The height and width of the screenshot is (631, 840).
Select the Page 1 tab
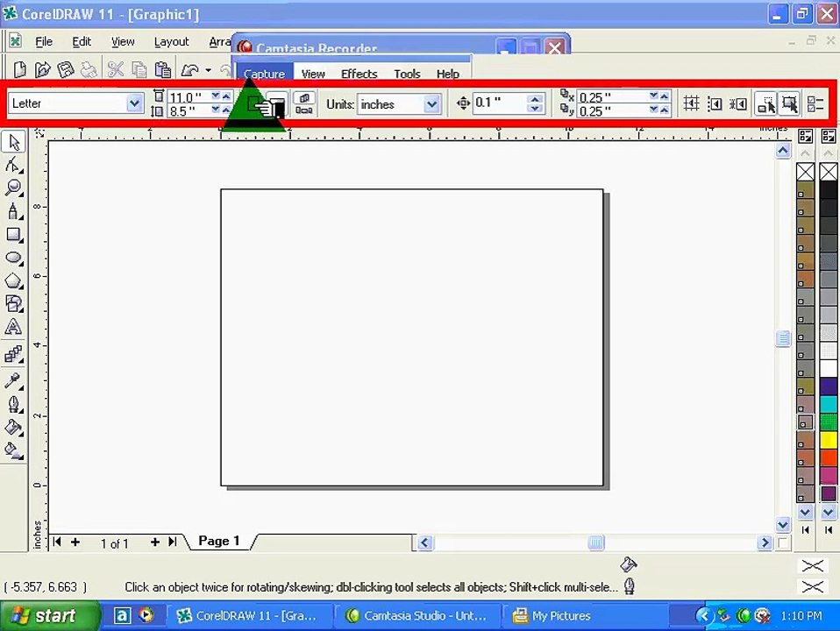coord(219,541)
